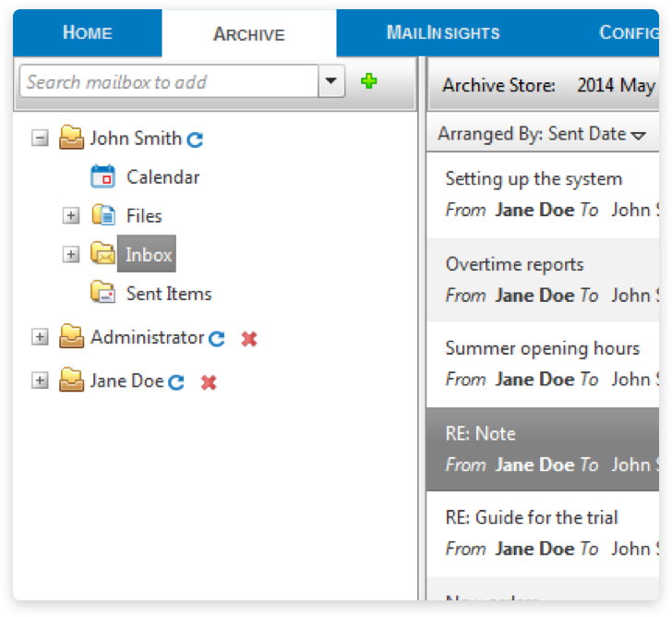Viewport: 672px width, 617px height.
Task: Collapse the John Smith mailbox tree
Action: pos(40,139)
